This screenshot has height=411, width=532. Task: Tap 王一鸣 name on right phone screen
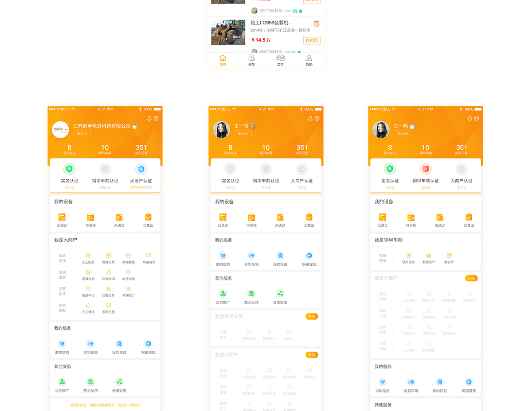[401, 126]
